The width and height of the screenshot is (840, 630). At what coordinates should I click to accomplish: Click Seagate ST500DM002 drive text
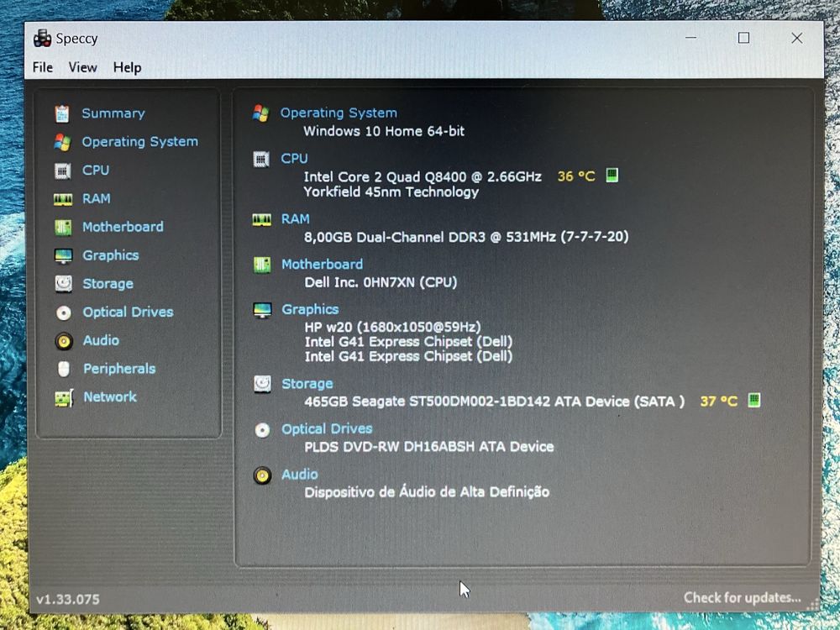pos(495,402)
